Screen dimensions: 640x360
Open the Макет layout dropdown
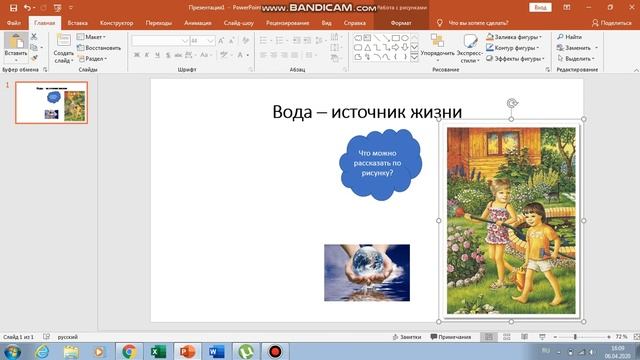91,37
